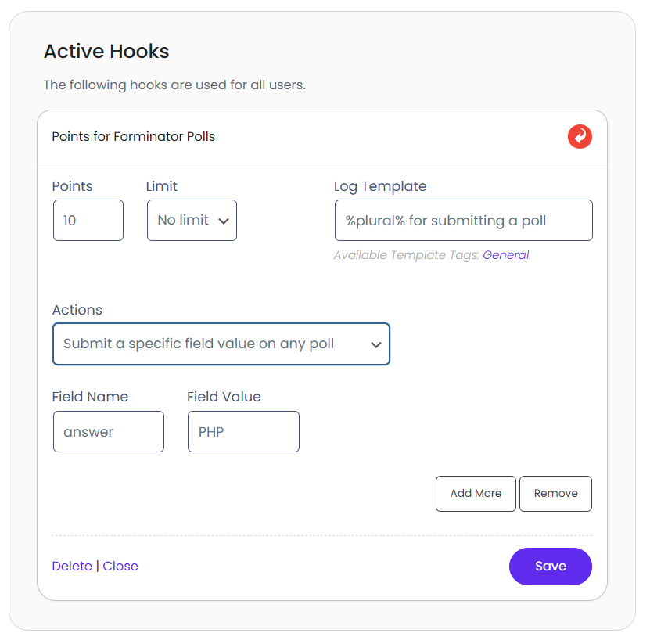The height and width of the screenshot is (644, 650).
Task: Click the Close link beside Delete
Action: pyautogui.click(x=120, y=567)
